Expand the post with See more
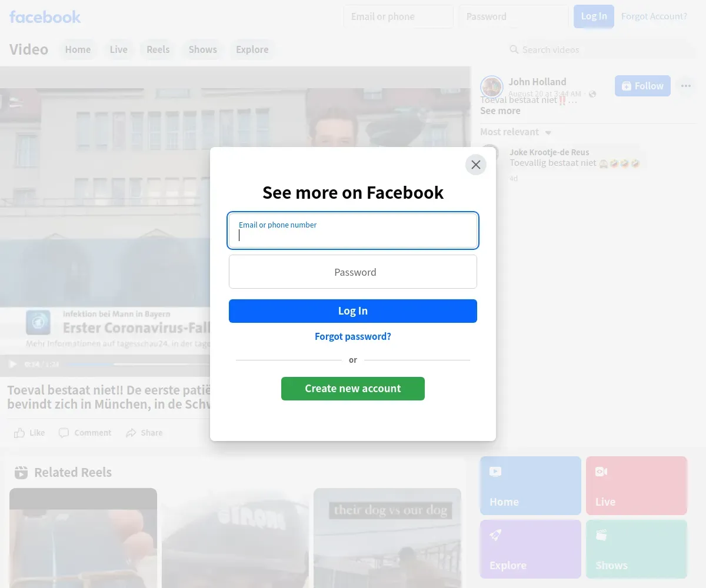The image size is (706, 588). [x=500, y=111]
